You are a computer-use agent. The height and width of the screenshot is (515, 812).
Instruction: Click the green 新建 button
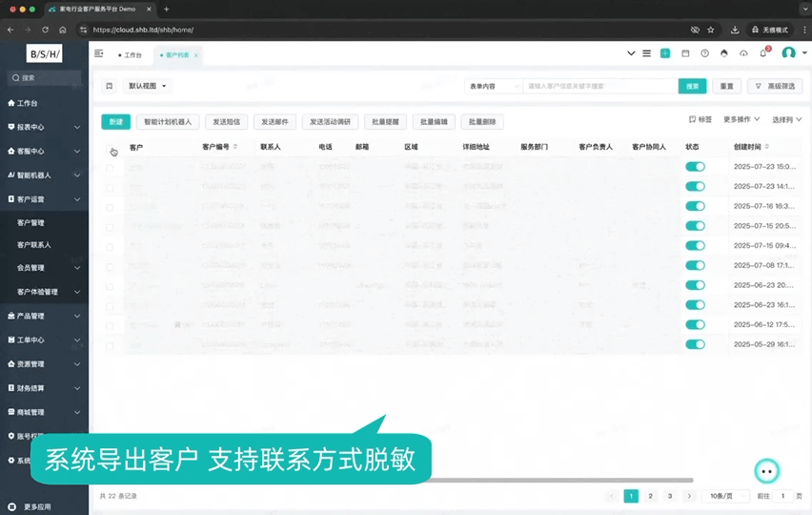pos(116,122)
